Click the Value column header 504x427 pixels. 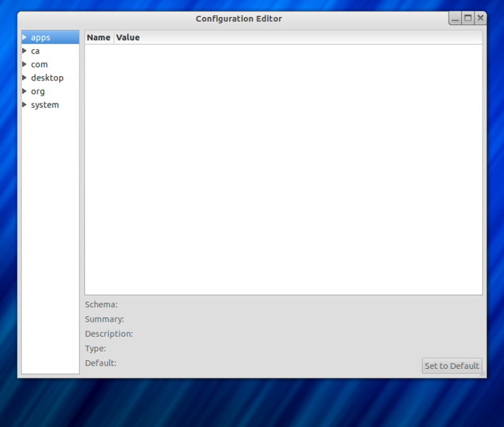pyautogui.click(x=128, y=38)
